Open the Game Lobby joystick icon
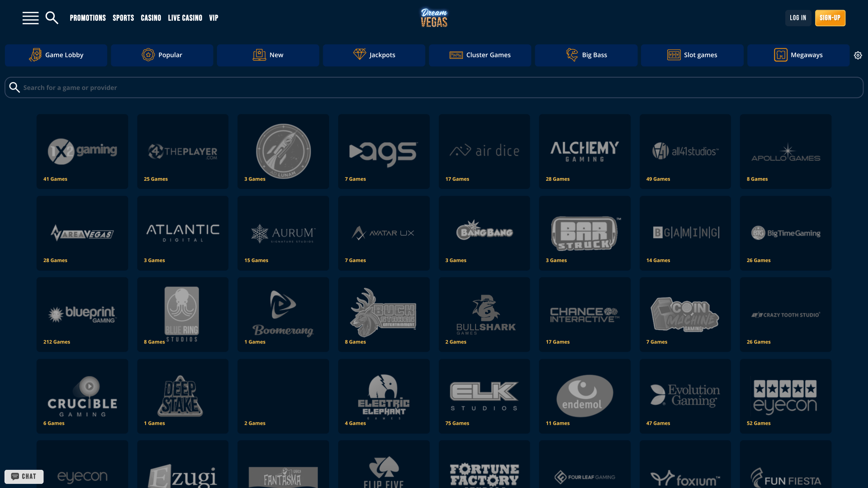868x488 pixels. tap(36, 55)
